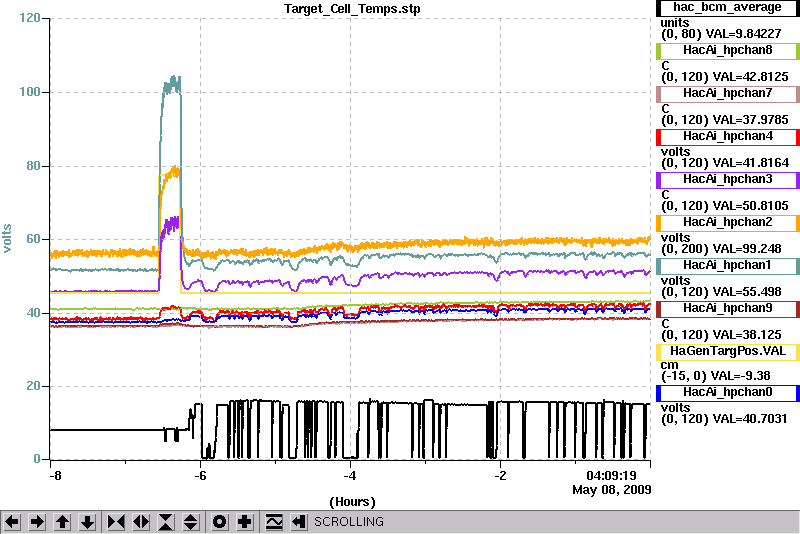Click the value text VAL=41.8164
The height and width of the screenshot is (534, 800).
751,163
